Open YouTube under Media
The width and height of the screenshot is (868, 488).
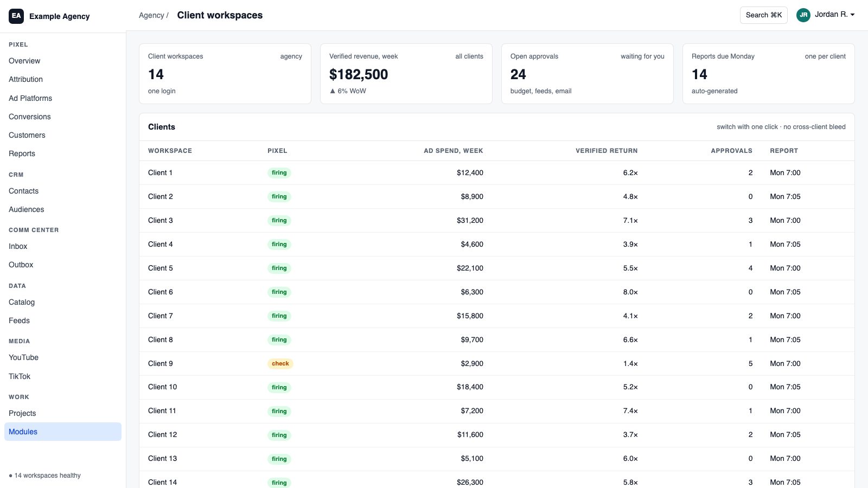[x=63, y=357]
